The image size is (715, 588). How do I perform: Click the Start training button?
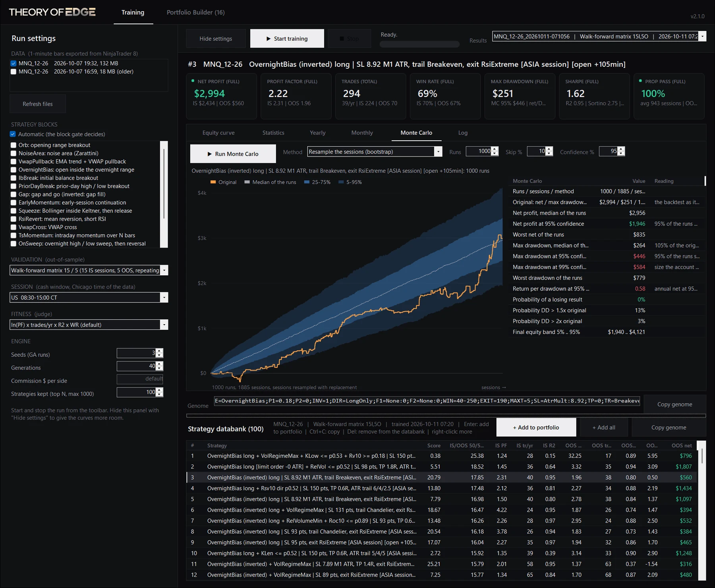pyautogui.click(x=287, y=39)
